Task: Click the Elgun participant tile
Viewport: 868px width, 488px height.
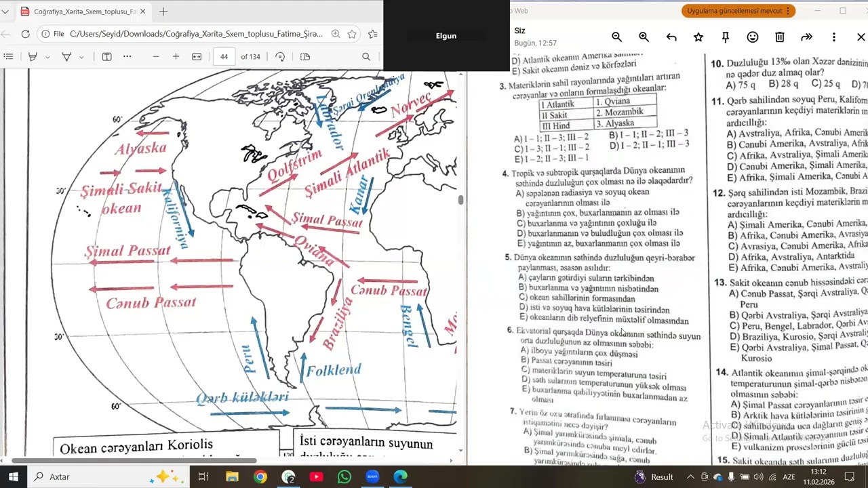Action: [x=446, y=36]
